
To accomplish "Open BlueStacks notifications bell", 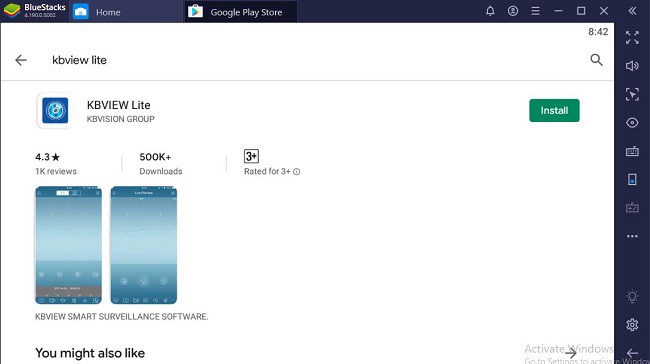I will (x=490, y=11).
